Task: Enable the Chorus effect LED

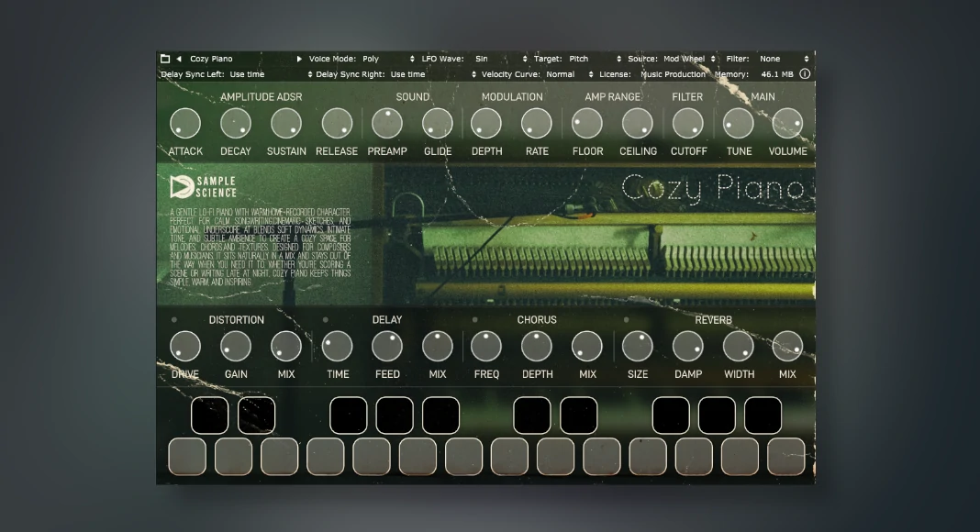Action: [x=475, y=320]
